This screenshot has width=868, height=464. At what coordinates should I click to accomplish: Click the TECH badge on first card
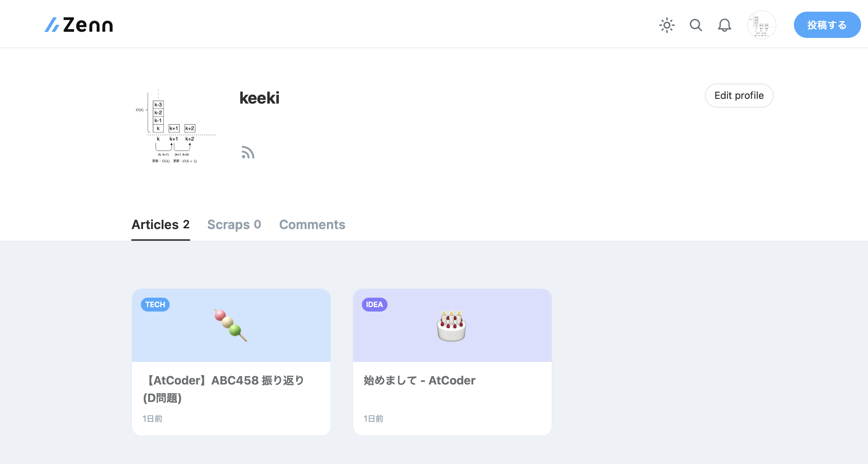point(155,305)
